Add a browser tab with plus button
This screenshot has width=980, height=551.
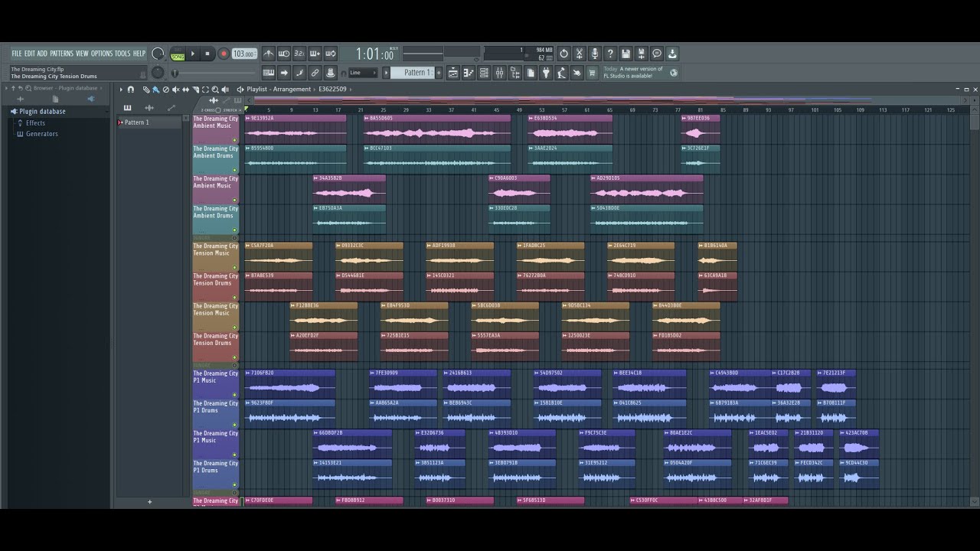[149, 502]
